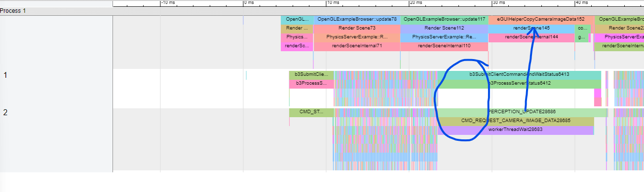Click the b3SubmitClientCommandAndWaitStatus6413 slice
Viewport: 644px width, 192px height.
tap(519, 74)
